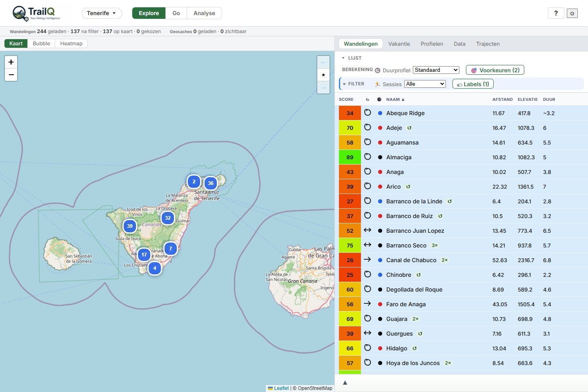Open the OpenStreetMap attribution link
Image resolution: width=588 pixels, height=392 pixels.
pos(315,388)
